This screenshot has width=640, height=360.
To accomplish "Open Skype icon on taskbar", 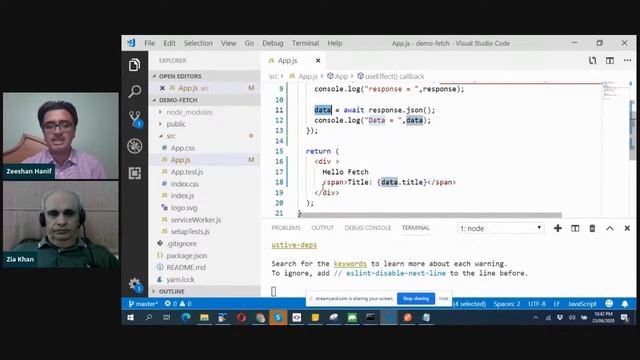I will point(278,318).
